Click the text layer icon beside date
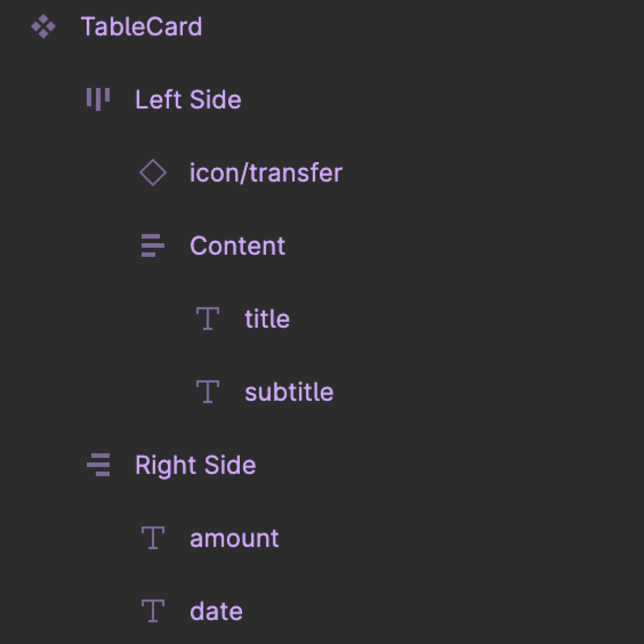 point(152,611)
